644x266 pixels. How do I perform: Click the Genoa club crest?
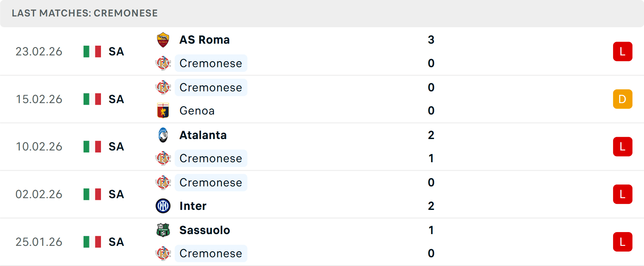pos(163,110)
